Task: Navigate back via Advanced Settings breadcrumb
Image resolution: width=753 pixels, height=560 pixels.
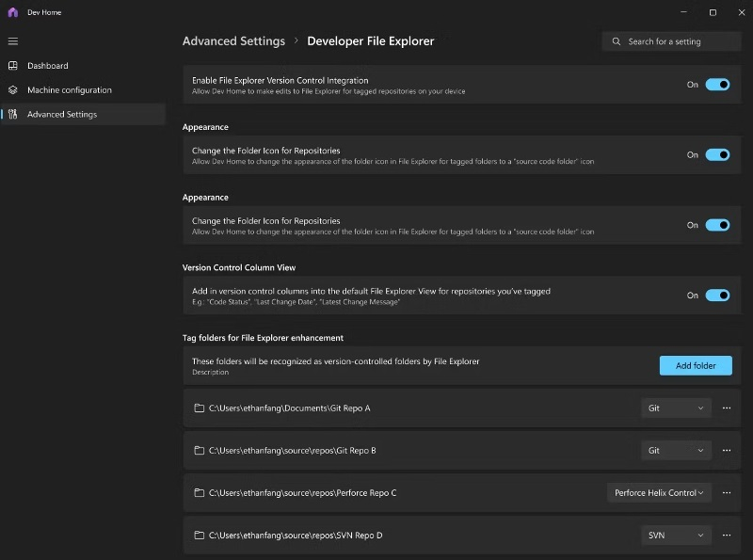Action: 233,41
